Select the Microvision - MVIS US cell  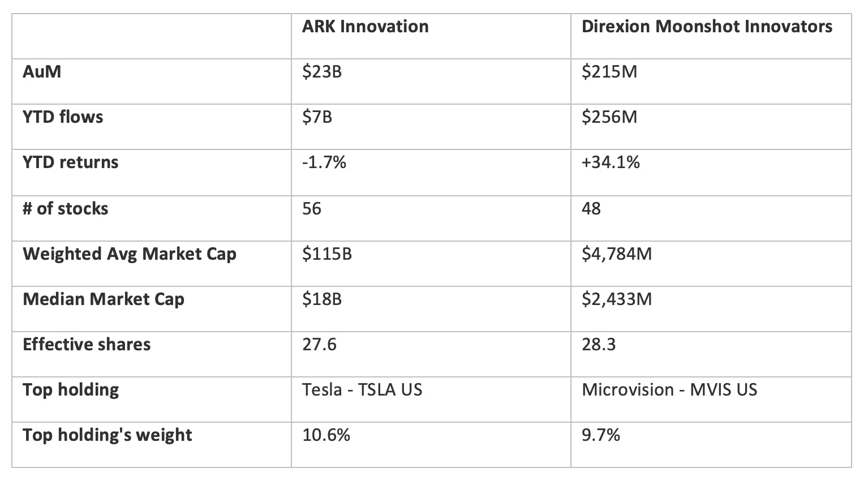click(669, 390)
